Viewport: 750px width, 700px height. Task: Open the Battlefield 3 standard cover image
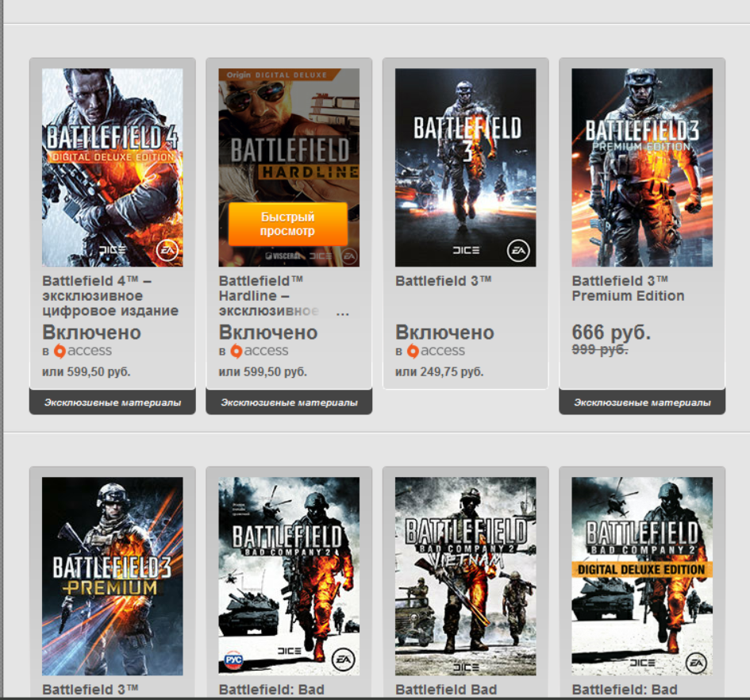(x=465, y=167)
